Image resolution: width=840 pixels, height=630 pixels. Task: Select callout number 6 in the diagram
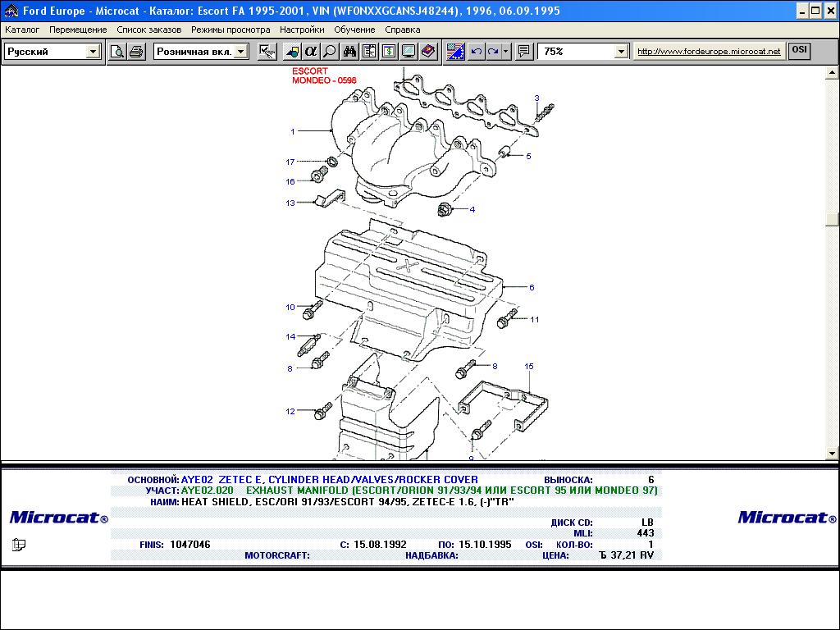[x=532, y=288]
